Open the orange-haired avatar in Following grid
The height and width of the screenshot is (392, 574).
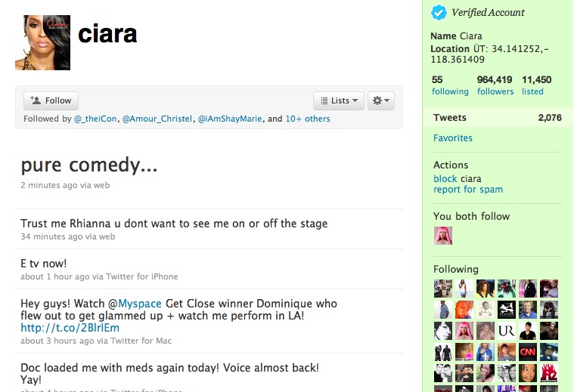(464, 310)
